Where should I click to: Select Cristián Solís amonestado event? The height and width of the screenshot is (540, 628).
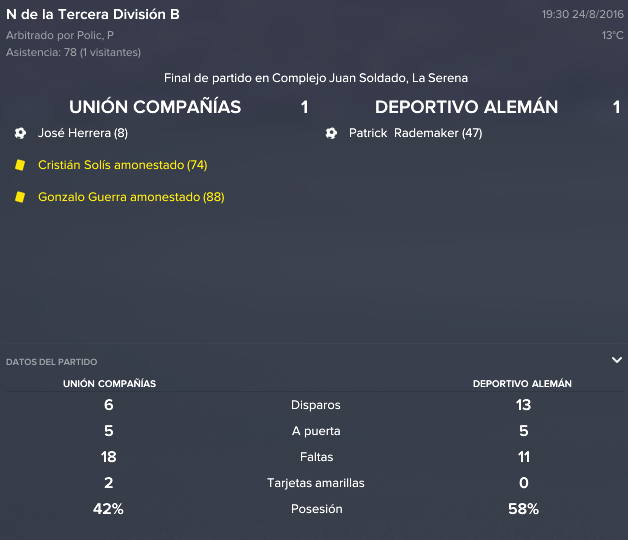123,165
